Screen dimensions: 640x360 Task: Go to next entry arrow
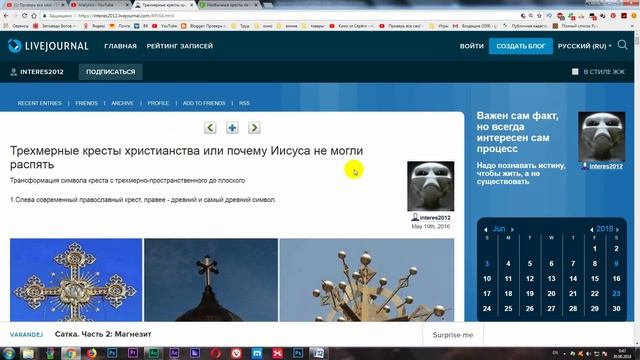click(254, 128)
